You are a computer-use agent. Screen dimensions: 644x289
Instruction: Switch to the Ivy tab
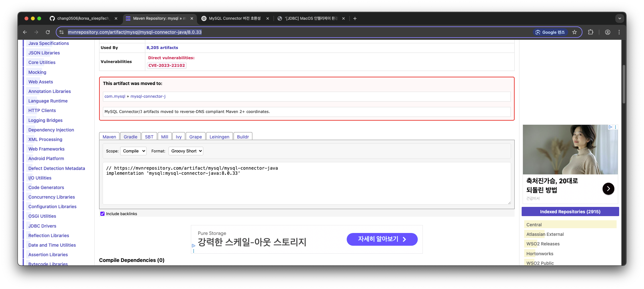[x=179, y=137]
